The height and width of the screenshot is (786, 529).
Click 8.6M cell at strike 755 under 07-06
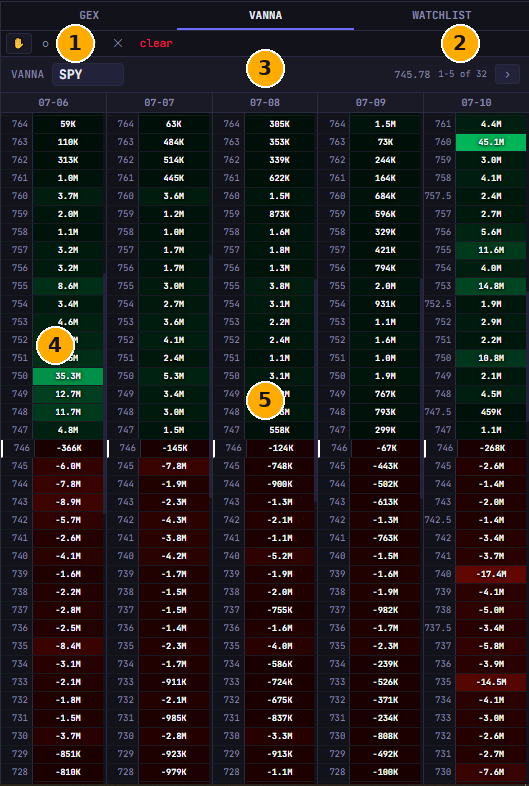tap(68, 286)
